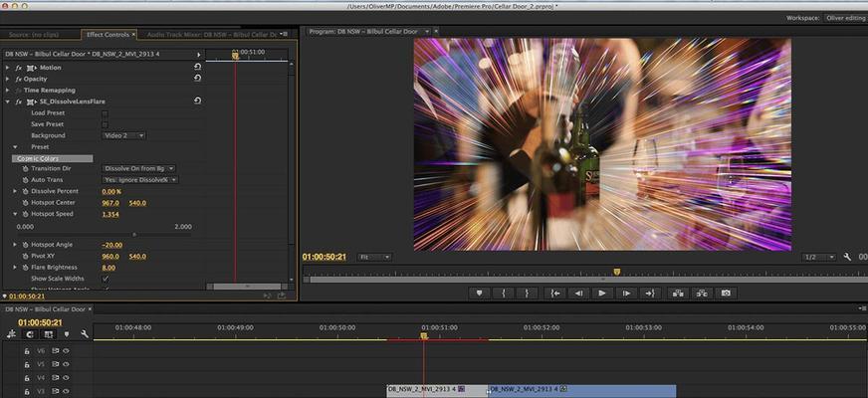Toggle animation stopwatch for Pivot XY
This screenshot has width=868, height=398.
pyautogui.click(x=25, y=257)
